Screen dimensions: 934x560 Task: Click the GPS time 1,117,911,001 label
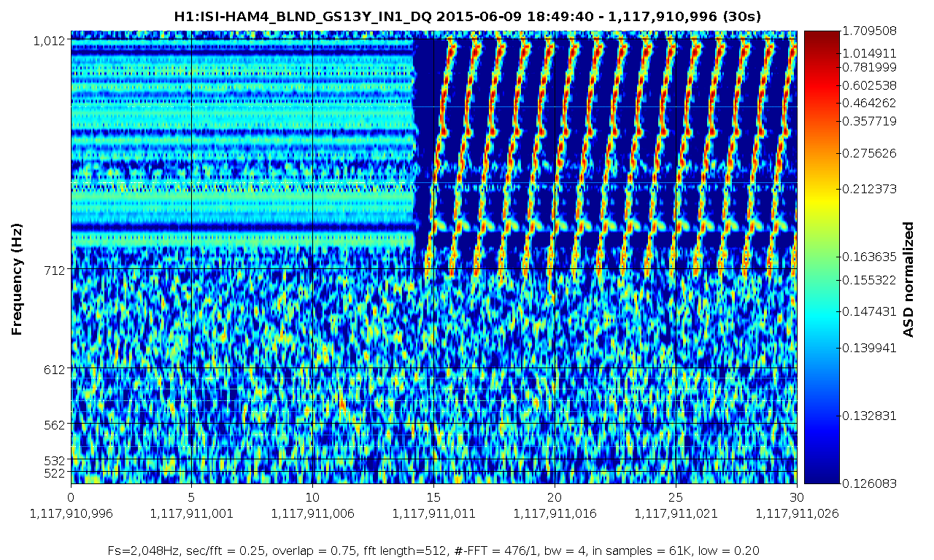[x=191, y=513]
